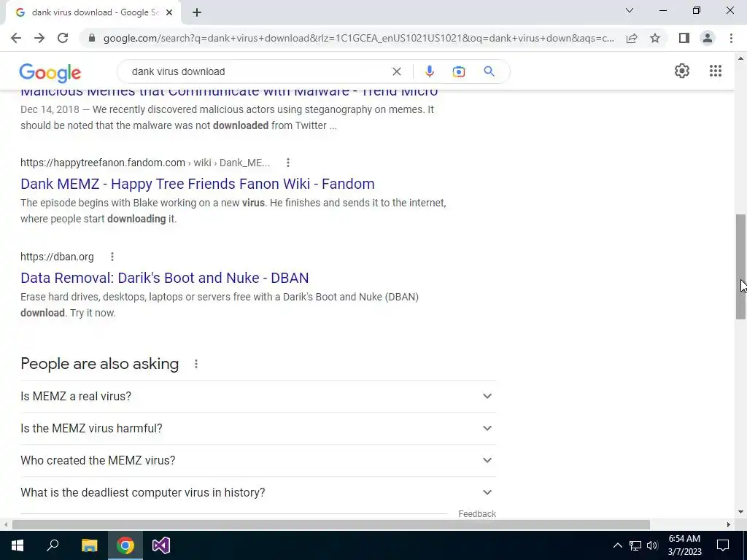
Task: Start voice search with the microphone
Action: point(429,71)
